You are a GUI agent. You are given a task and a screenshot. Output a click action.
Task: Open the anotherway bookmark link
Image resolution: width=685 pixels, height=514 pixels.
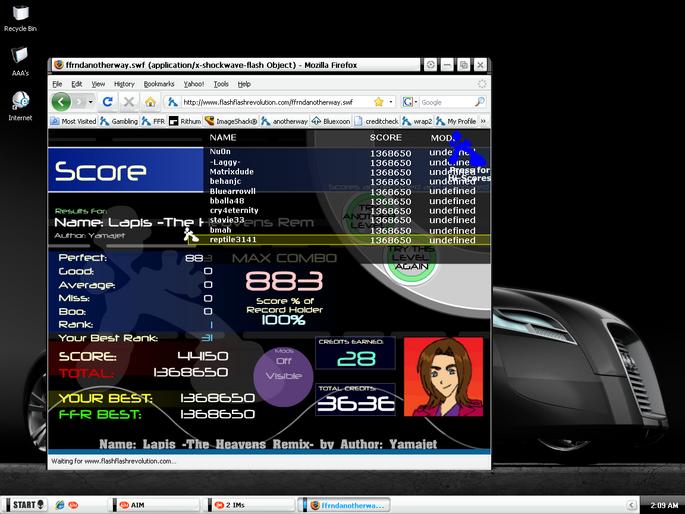285,121
